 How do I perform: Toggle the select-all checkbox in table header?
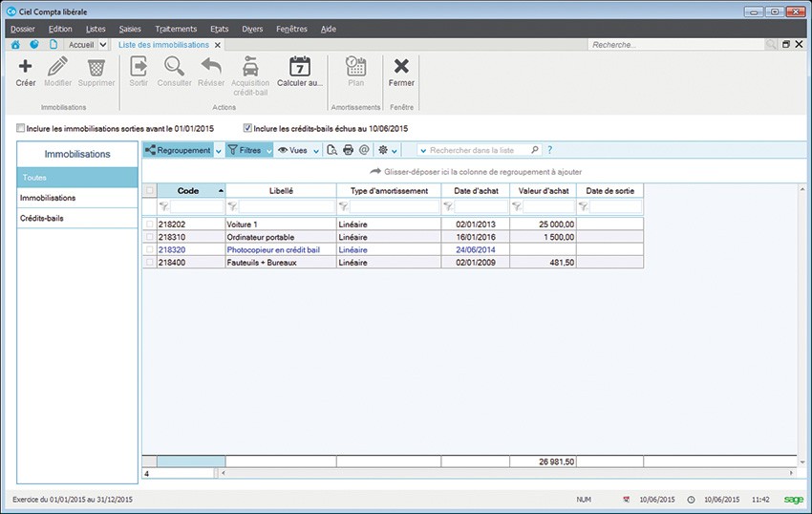(x=150, y=190)
